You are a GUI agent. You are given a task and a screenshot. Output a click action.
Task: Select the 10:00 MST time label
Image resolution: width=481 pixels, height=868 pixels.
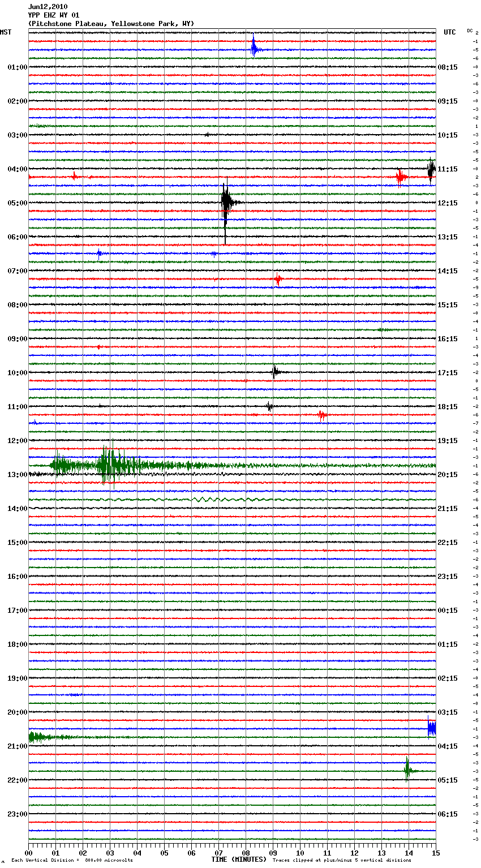17,373
